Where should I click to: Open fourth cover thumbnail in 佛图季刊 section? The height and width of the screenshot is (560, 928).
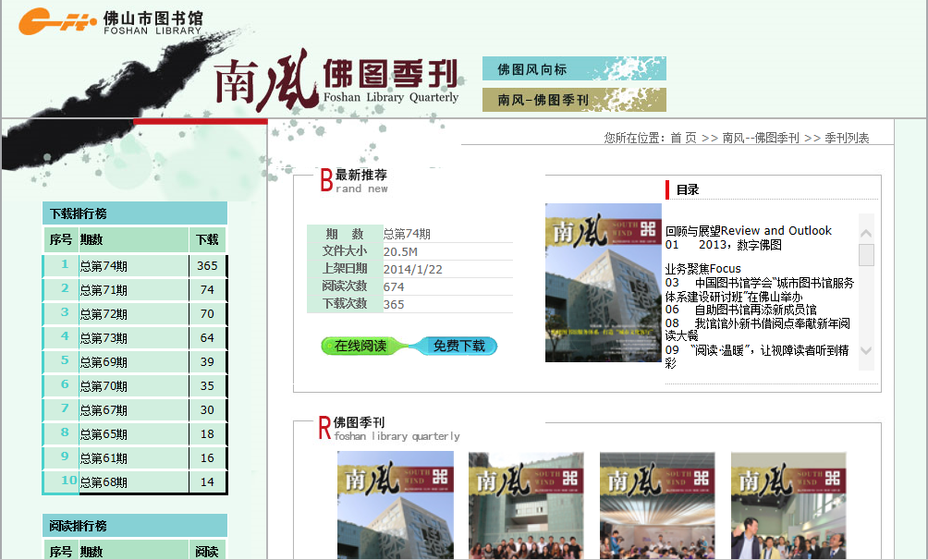coord(789,505)
